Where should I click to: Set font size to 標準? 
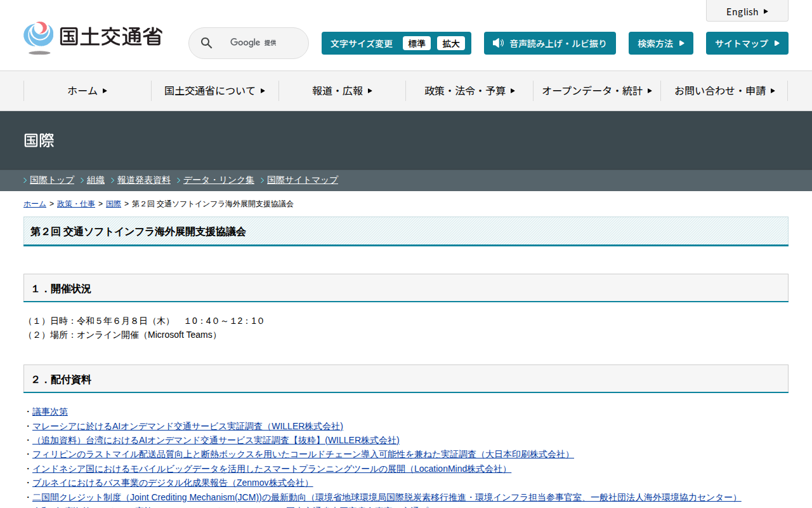tap(417, 43)
